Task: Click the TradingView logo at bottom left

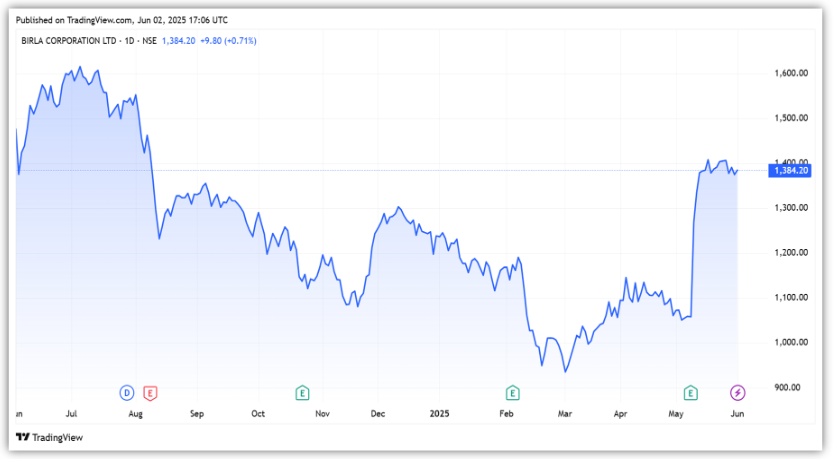Action: 48,437
